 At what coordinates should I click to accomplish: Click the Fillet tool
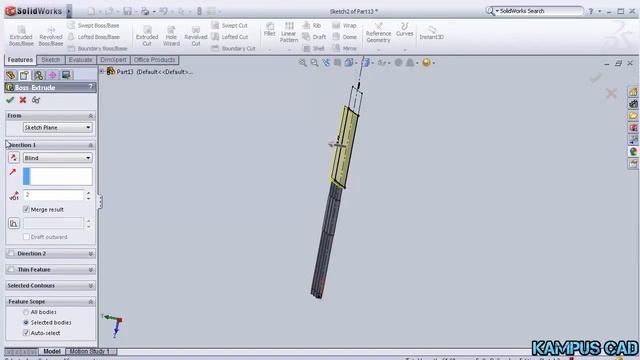(269, 29)
